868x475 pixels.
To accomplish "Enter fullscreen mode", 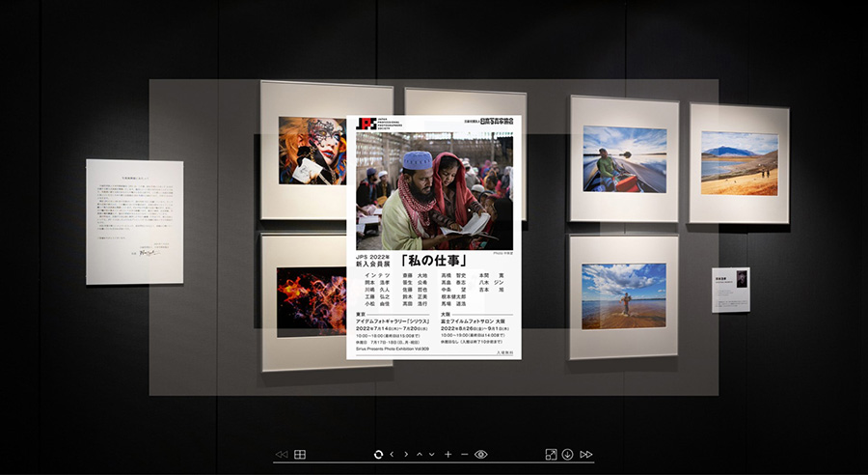I will pos(551,454).
